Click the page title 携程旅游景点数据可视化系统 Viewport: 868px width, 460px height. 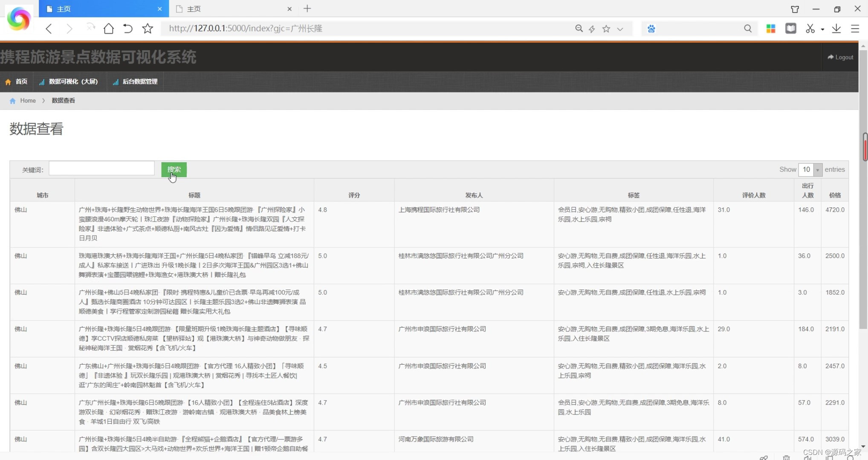pos(98,57)
